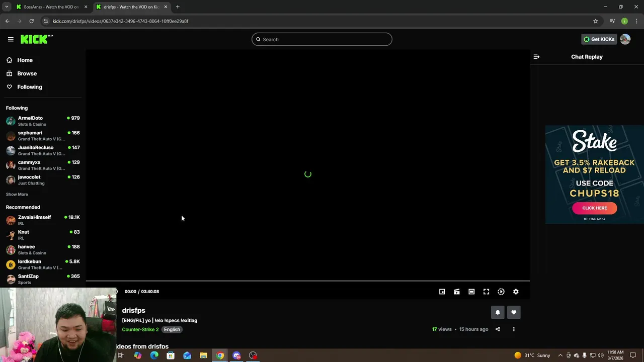Click the KICK logo
644x362 pixels.
[37, 39]
